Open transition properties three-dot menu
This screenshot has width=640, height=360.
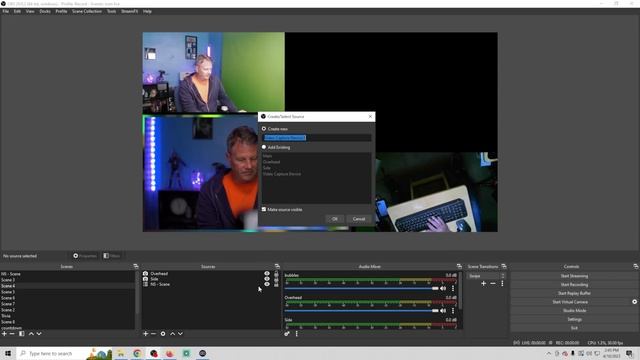502,283
